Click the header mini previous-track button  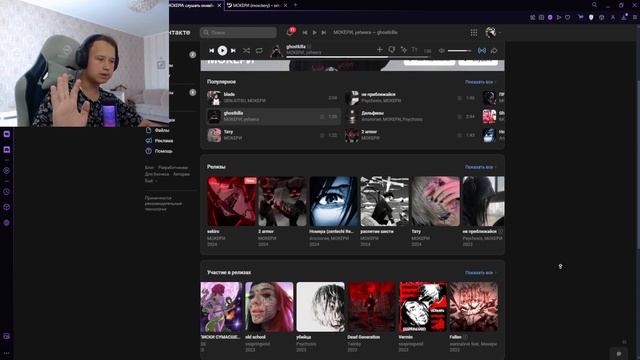click(305, 32)
